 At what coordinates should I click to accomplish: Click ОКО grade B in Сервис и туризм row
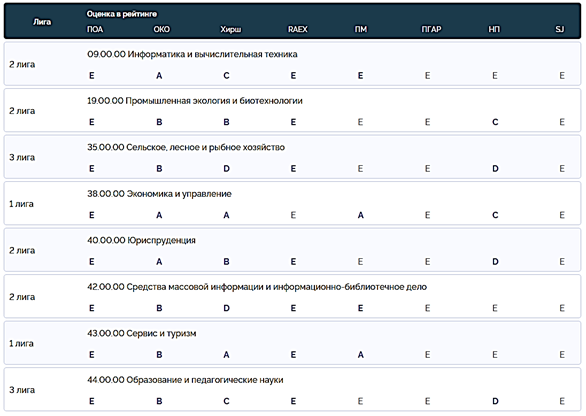[x=159, y=355]
